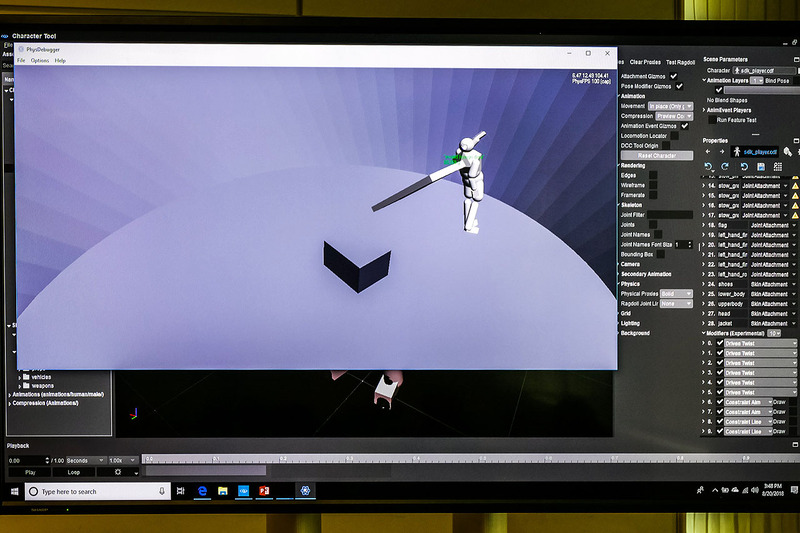The image size is (800, 533).
Task: Click the magnifier icon next to sdk_player.cdf
Action: (x=788, y=151)
